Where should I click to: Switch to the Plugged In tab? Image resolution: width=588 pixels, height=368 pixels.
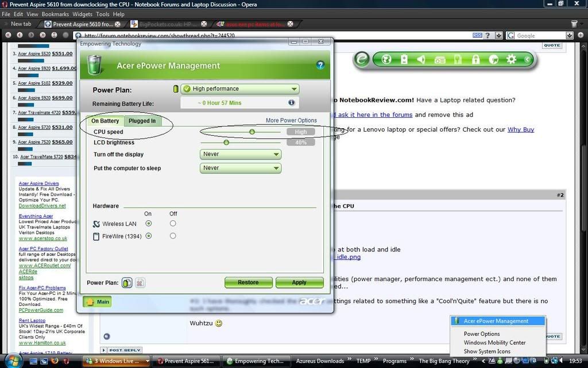142,121
